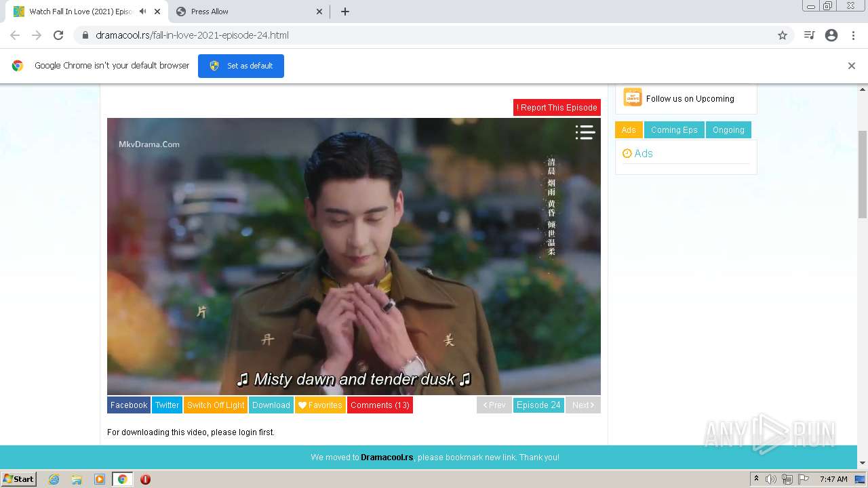Click the scrollbar up arrow
Viewport: 868px width, 488px height.
(x=863, y=89)
